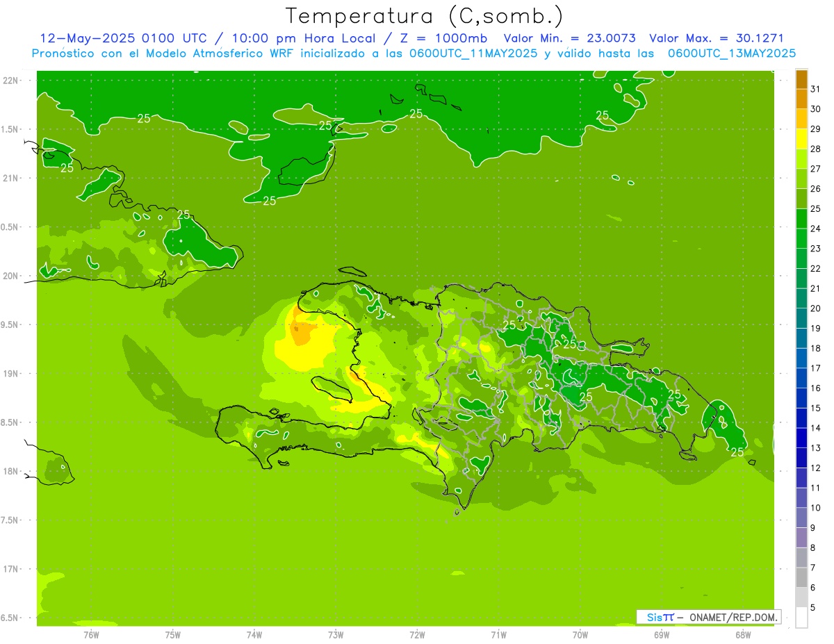Select the date text "12-May-2025 0100 UTC"
The height and width of the screenshot is (644, 834).
[124, 38]
